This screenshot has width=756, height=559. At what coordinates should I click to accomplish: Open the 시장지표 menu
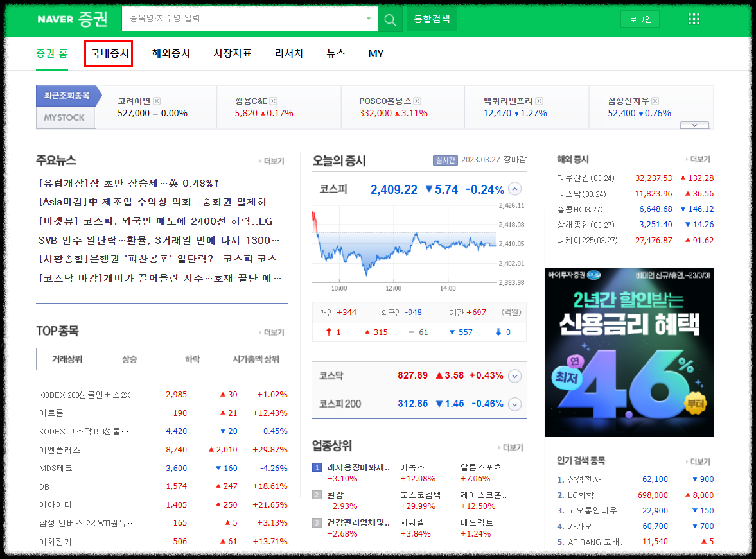tap(233, 53)
